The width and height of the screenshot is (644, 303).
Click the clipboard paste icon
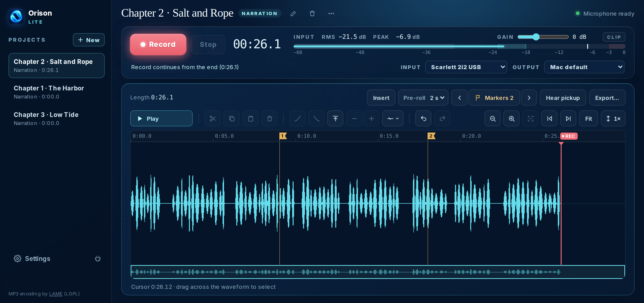[x=250, y=119]
